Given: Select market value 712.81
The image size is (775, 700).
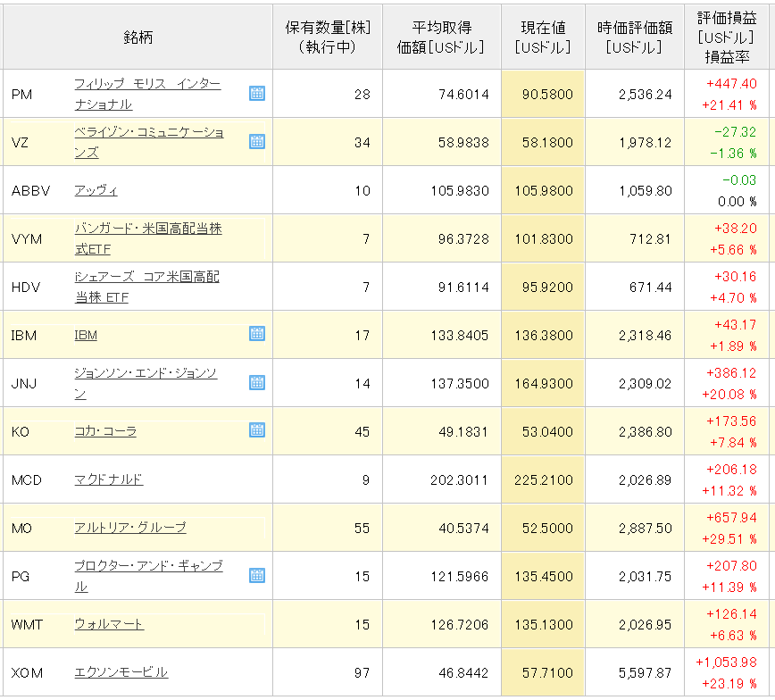Looking at the screenshot, I should point(650,239).
